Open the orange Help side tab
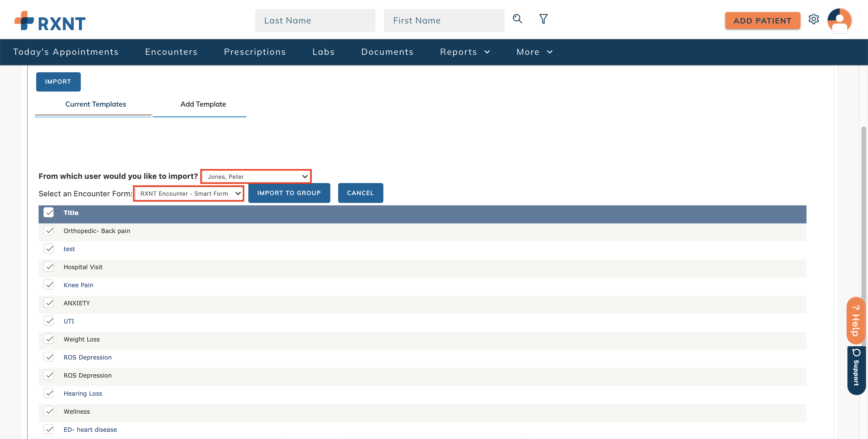Viewport: 868px width, 439px height. point(856,320)
